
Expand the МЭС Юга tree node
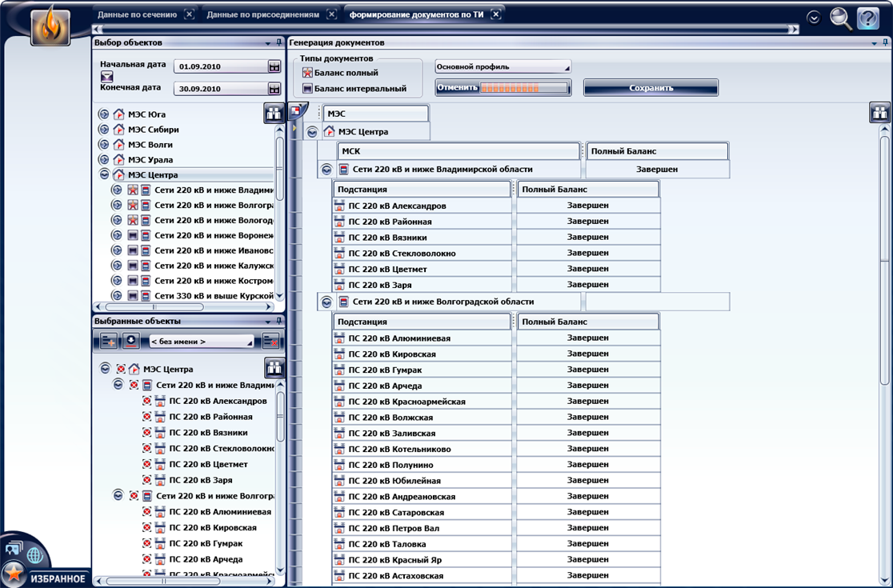click(103, 114)
